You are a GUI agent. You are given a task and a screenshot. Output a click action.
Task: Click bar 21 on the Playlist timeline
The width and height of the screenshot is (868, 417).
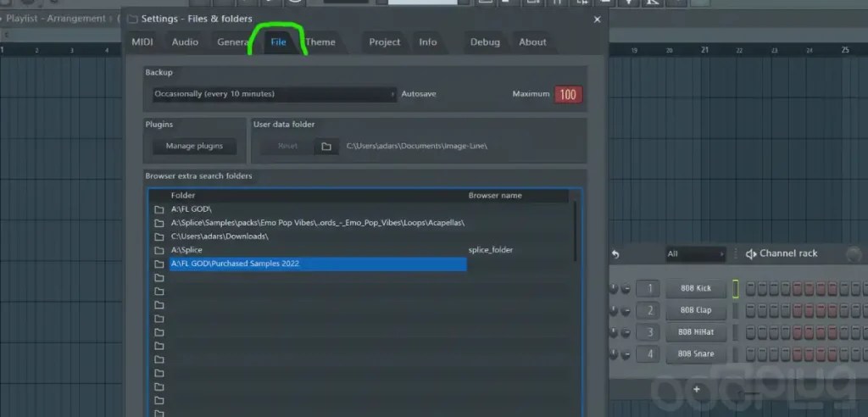(x=704, y=50)
